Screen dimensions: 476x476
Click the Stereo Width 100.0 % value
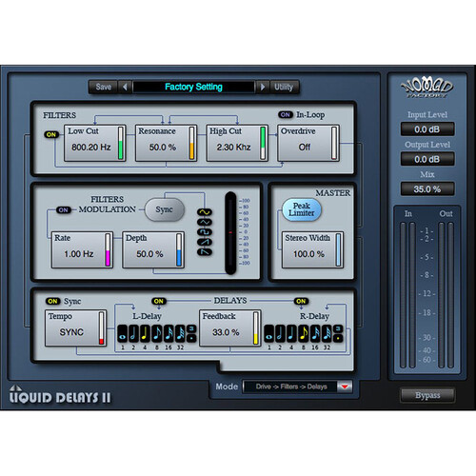[x=308, y=254]
